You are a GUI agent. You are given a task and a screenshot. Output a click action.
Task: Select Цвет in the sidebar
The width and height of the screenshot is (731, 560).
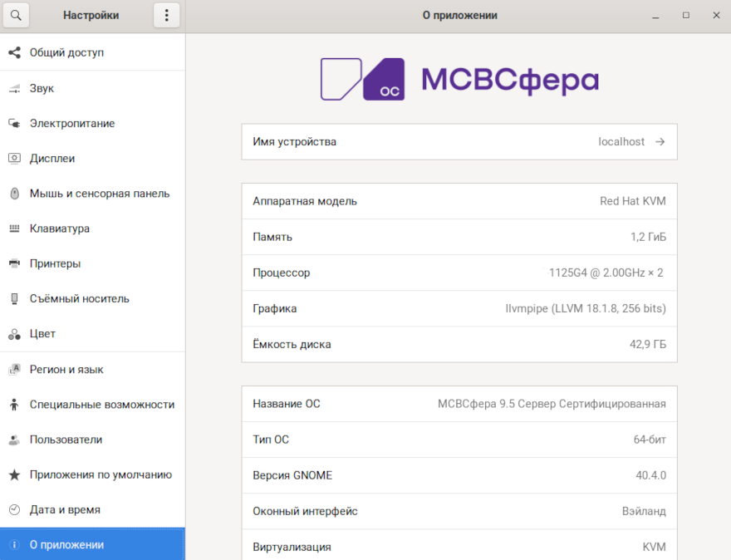(x=42, y=333)
